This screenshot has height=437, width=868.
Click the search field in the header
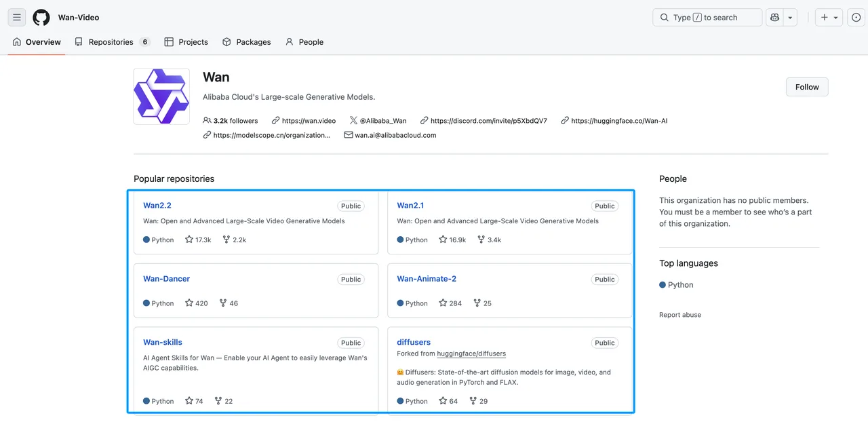tap(707, 18)
